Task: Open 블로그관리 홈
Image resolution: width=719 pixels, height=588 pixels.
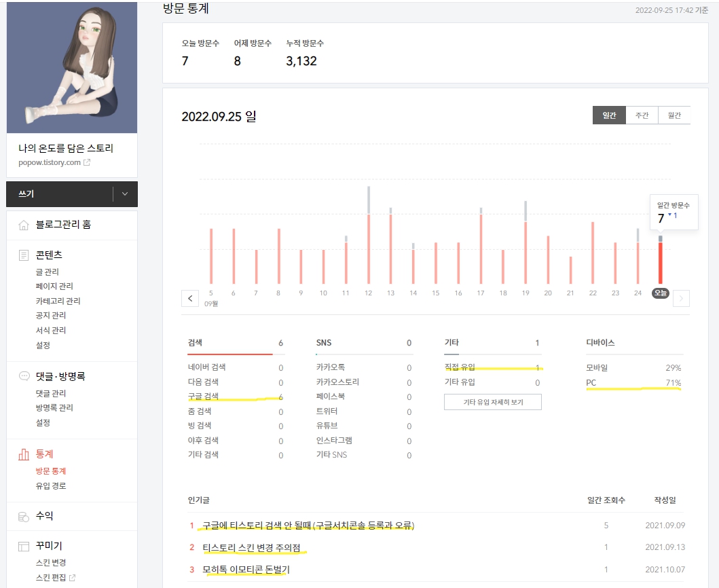Action: click(63, 225)
